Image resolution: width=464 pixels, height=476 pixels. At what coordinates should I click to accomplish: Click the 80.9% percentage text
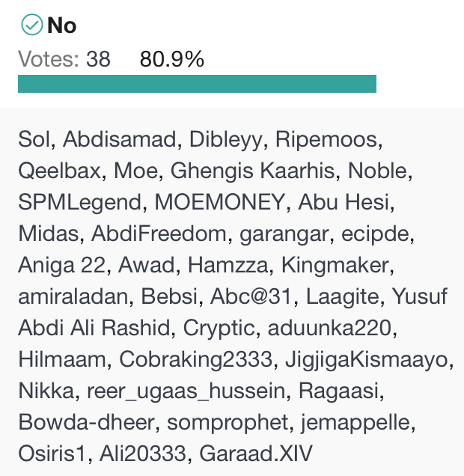pyautogui.click(x=172, y=59)
